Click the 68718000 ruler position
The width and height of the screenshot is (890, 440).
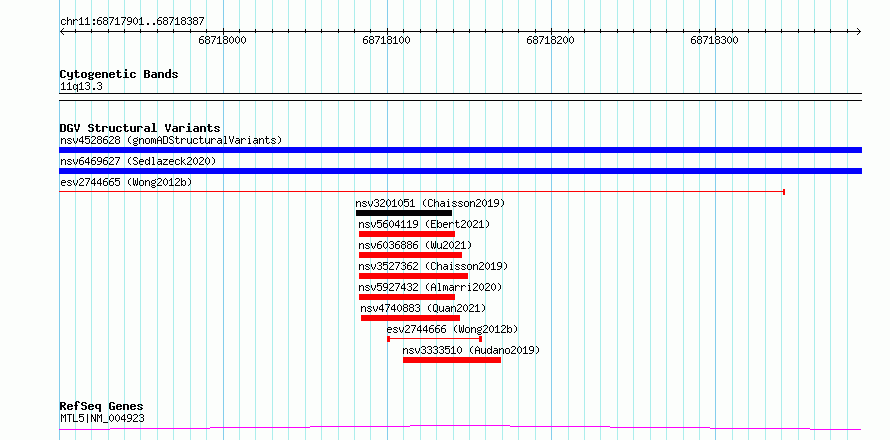[x=222, y=41]
